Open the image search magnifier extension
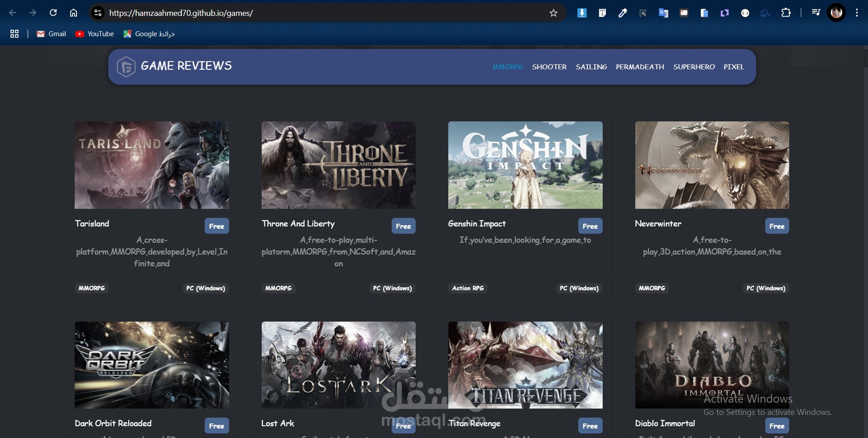This screenshot has height=438, width=868. point(765,13)
